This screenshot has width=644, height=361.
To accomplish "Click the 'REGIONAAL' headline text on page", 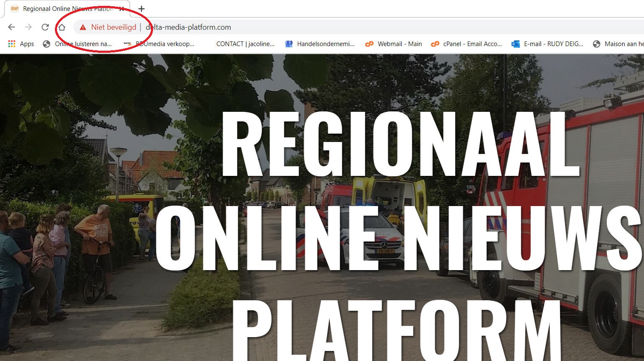I will [400, 144].
